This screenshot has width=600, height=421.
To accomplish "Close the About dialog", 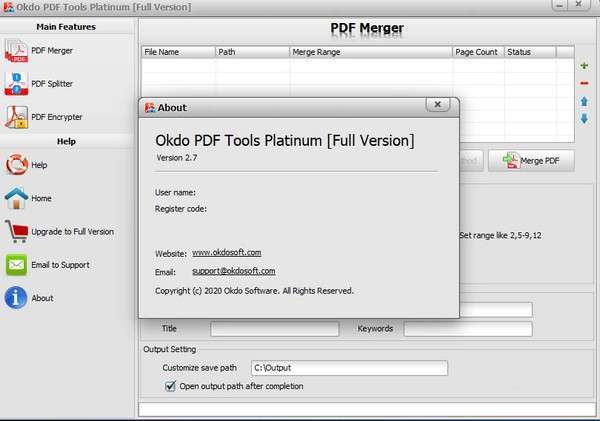I will (437, 104).
